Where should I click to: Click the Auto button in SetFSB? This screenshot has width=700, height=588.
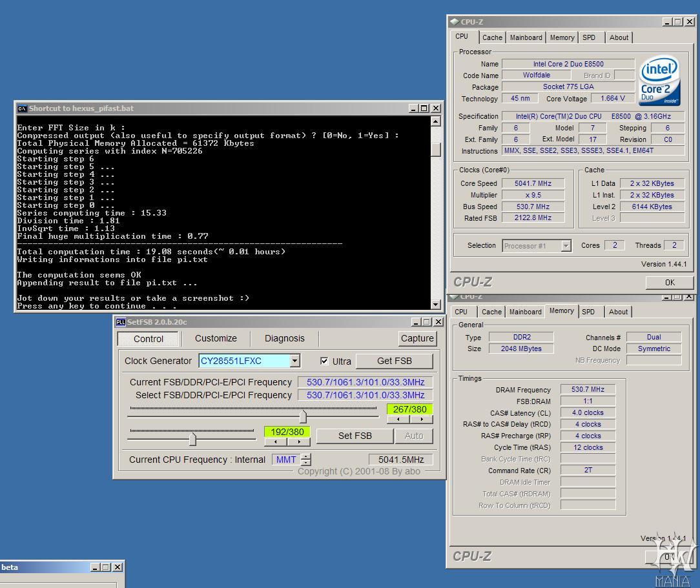coord(414,436)
